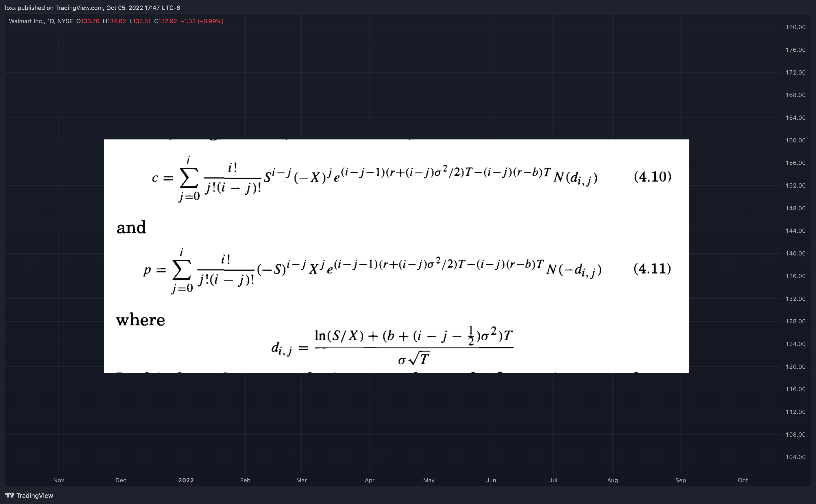Click the Jul time axis label
This screenshot has height=504, width=816.
(x=553, y=480)
